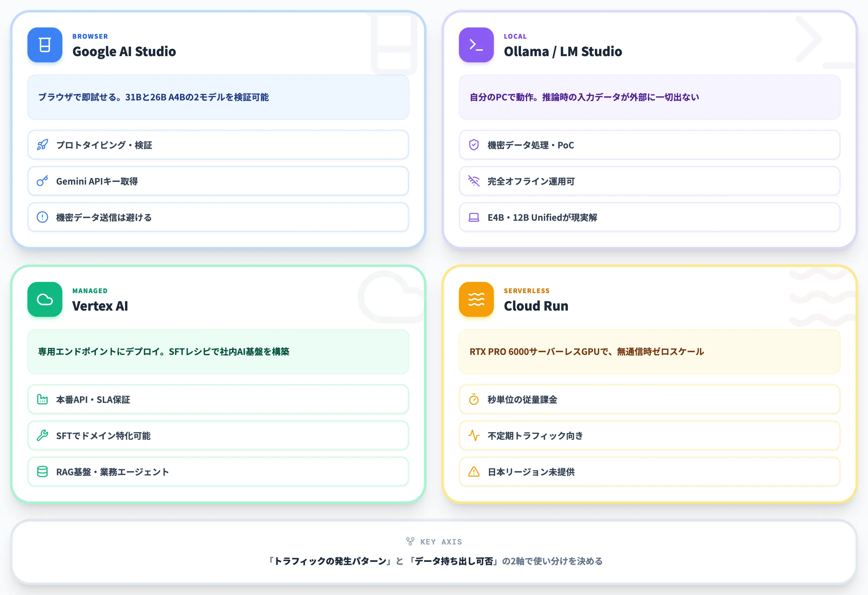The image size is (868, 595).
Task: Click the Key Axis branch icon
Action: pos(410,541)
